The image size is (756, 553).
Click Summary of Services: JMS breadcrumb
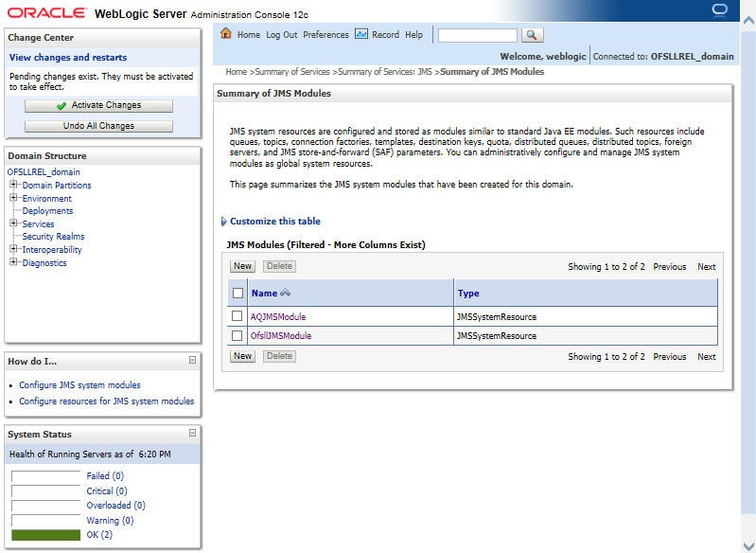(x=385, y=72)
